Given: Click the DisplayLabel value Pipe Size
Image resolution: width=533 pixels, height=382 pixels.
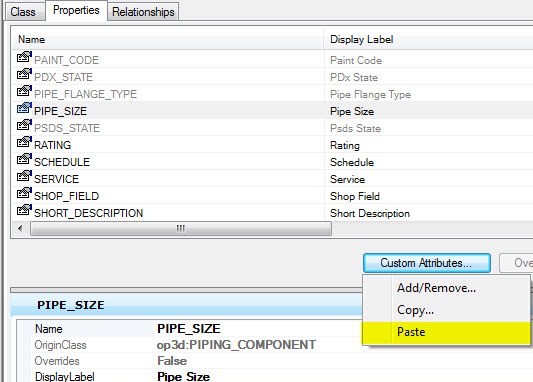Looking at the screenshot, I should [183, 376].
